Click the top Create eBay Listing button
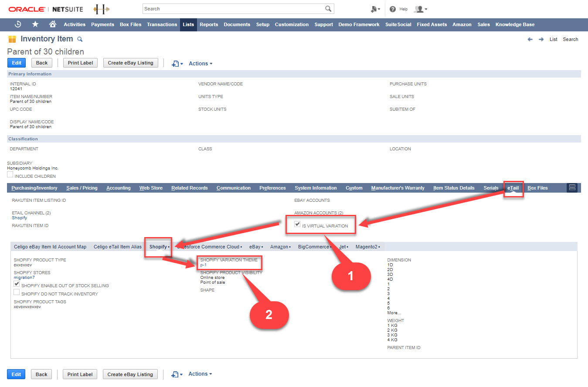Viewport: 588px width, 387px height. (x=131, y=63)
